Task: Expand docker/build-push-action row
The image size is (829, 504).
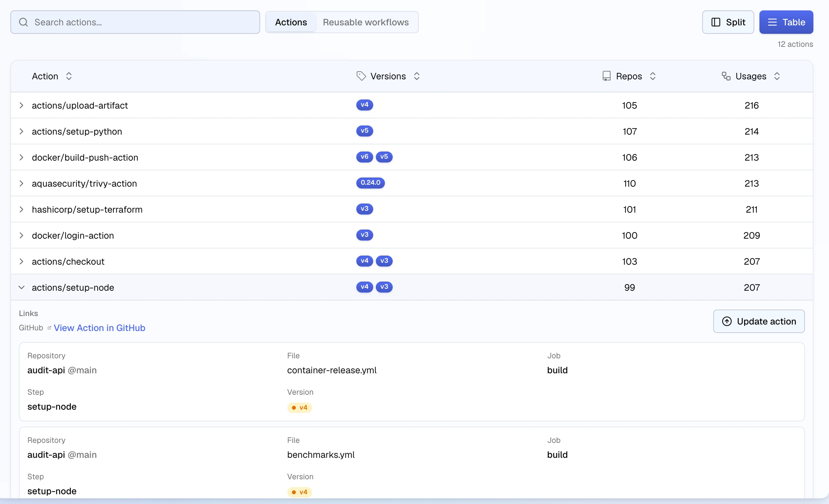Action: click(x=21, y=157)
